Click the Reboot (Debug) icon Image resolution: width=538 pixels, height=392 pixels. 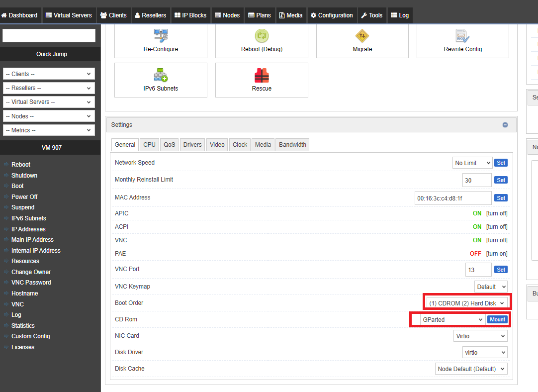pos(262,36)
